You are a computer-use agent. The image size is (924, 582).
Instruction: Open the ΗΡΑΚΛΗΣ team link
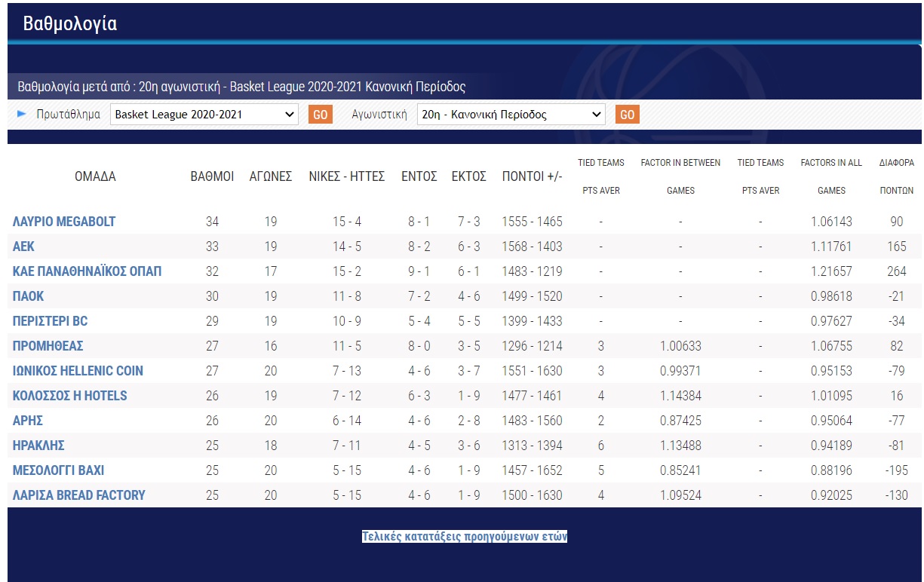(x=38, y=446)
